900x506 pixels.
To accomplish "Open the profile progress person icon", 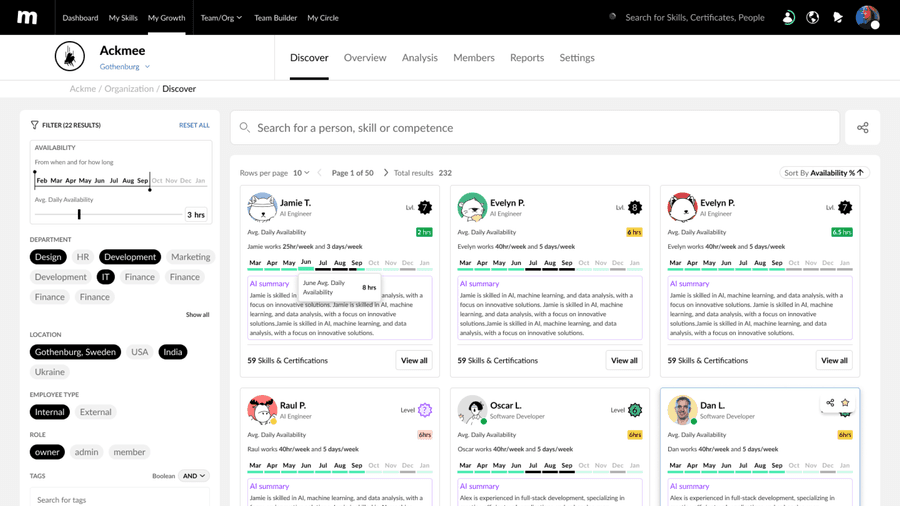I will [x=789, y=18].
